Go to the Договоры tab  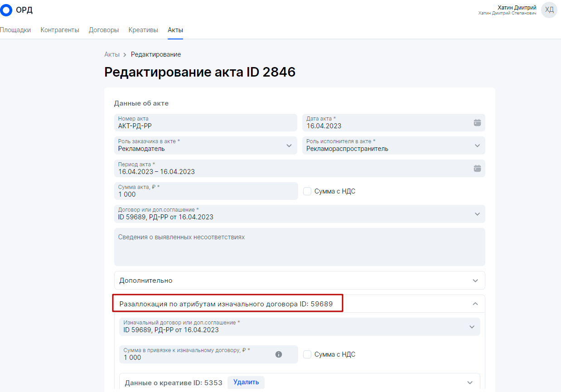pyautogui.click(x=104, y=30)
